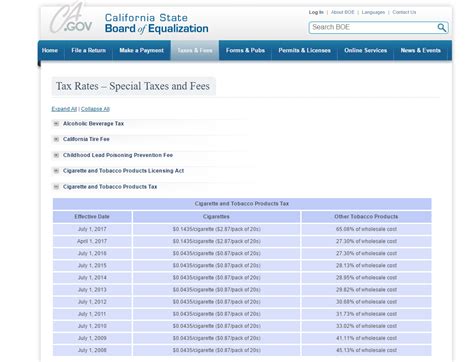474x362 pixels.
Task: Click the 41.11% of wholesale cost cell
Action: 366,338
